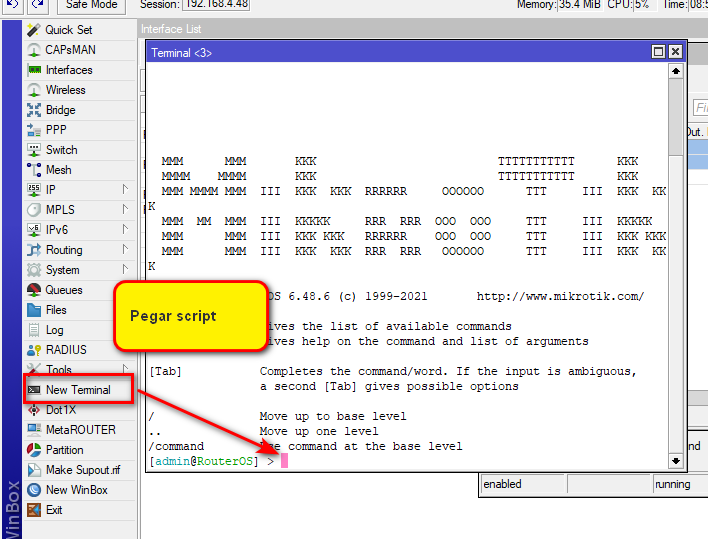
Task: Select the Tools menu label
Action: [x=59, y=370]
